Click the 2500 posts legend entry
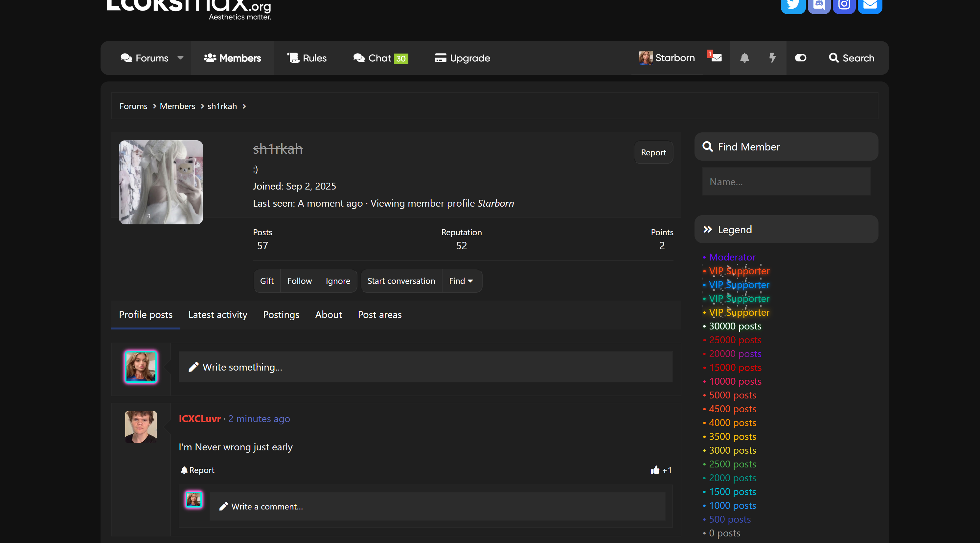 (732, 464)
